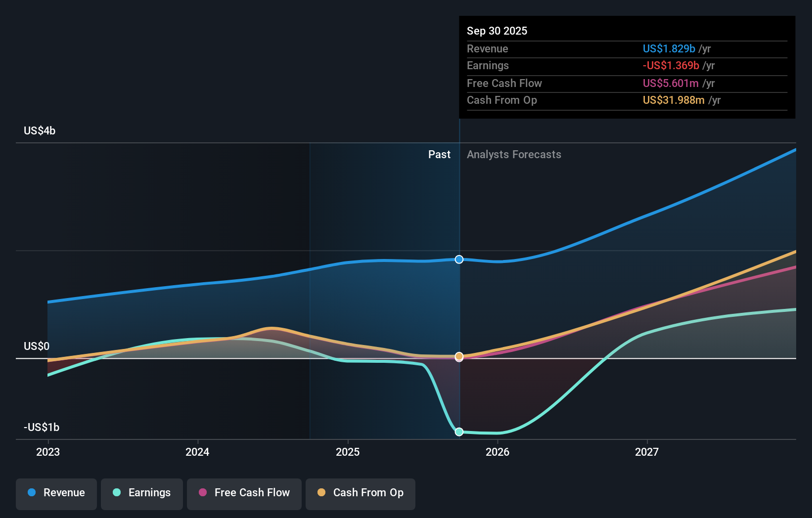Toggle the Revenue series visibility
This screenshot has width=812, height=518.
(x=56, y=493)
